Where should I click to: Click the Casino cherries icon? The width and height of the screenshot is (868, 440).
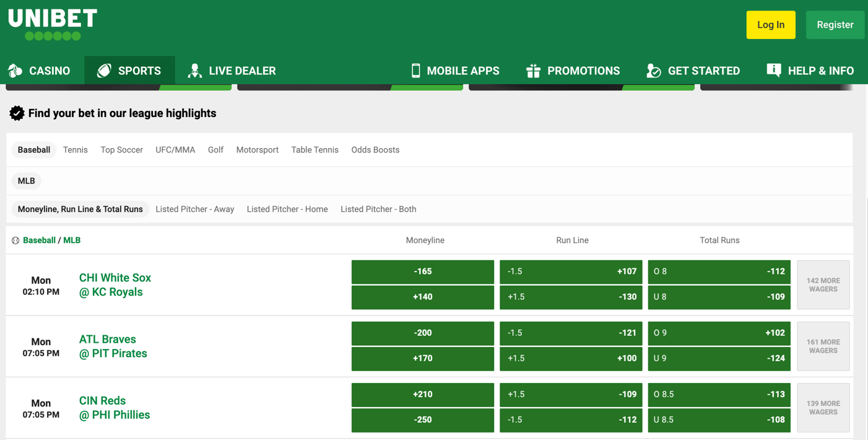(15, 71)
